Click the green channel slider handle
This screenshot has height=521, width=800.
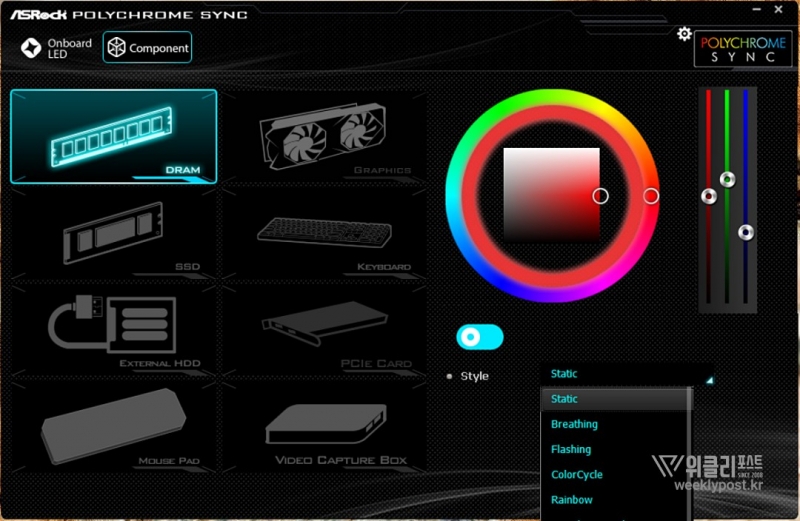click(x=727, y=180)
